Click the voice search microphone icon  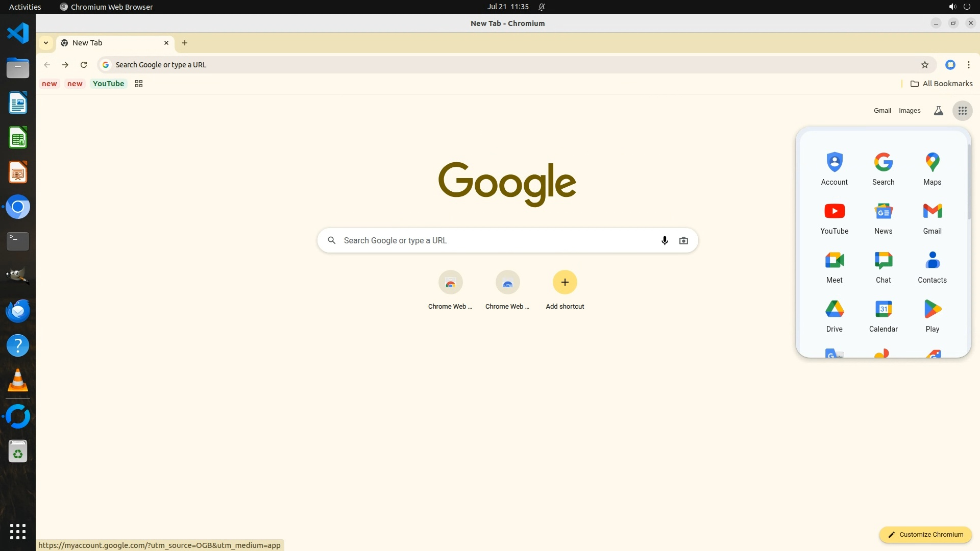coord(664,241)
